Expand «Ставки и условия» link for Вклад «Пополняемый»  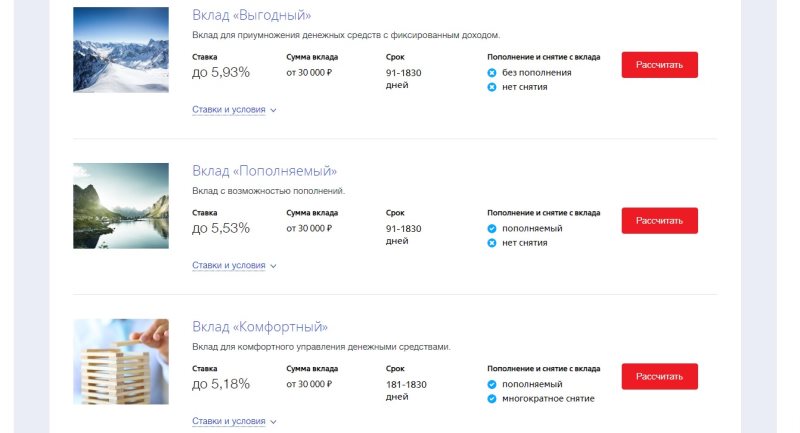[x=229, y=265]
